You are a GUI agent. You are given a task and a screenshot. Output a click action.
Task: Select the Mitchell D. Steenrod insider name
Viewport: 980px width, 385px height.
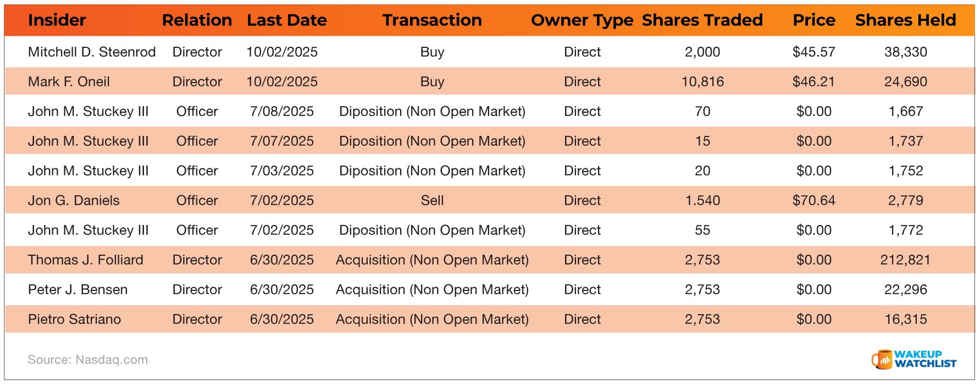click(92, 52)
